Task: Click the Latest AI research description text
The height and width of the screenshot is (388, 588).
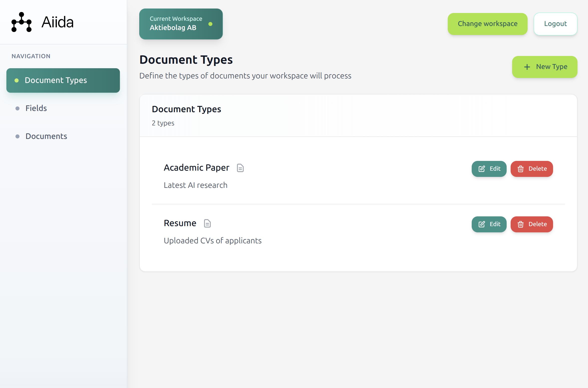Action: tap(195, 185)
